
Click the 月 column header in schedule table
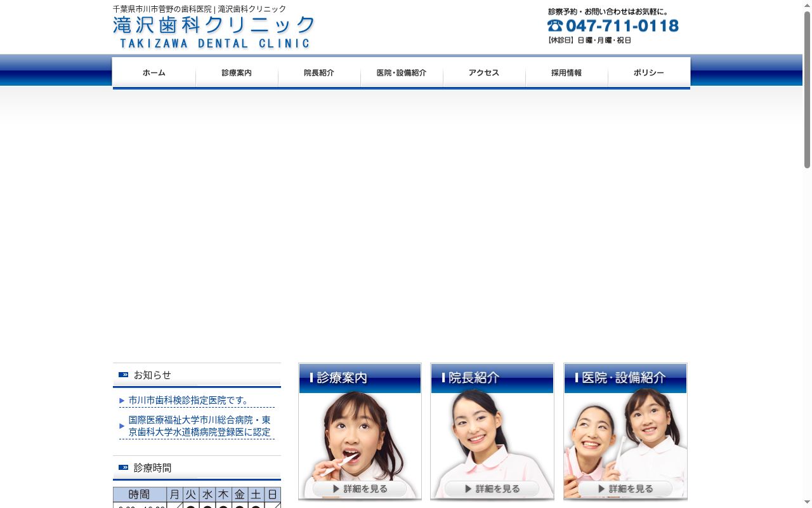(174, 495)
